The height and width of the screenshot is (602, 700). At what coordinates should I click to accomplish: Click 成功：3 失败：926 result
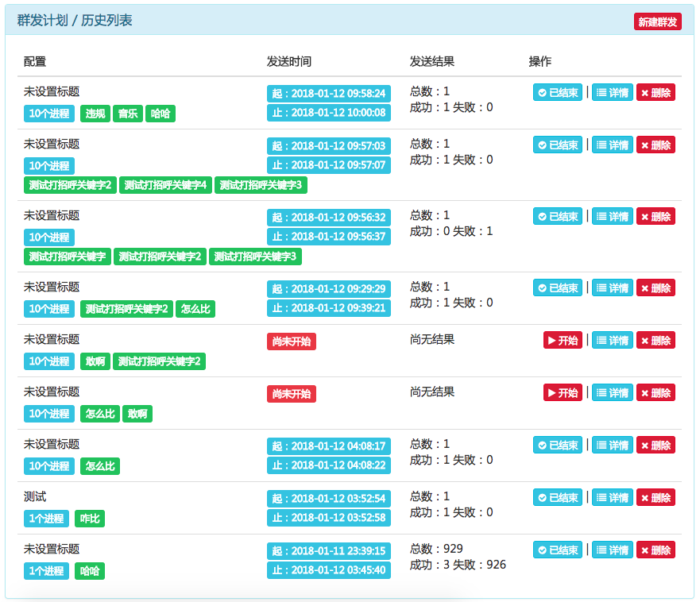pyautogui.click(x=458, y=565)
